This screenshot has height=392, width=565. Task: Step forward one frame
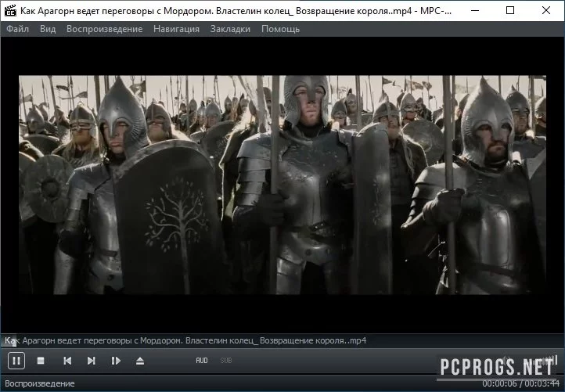(116, 361)
